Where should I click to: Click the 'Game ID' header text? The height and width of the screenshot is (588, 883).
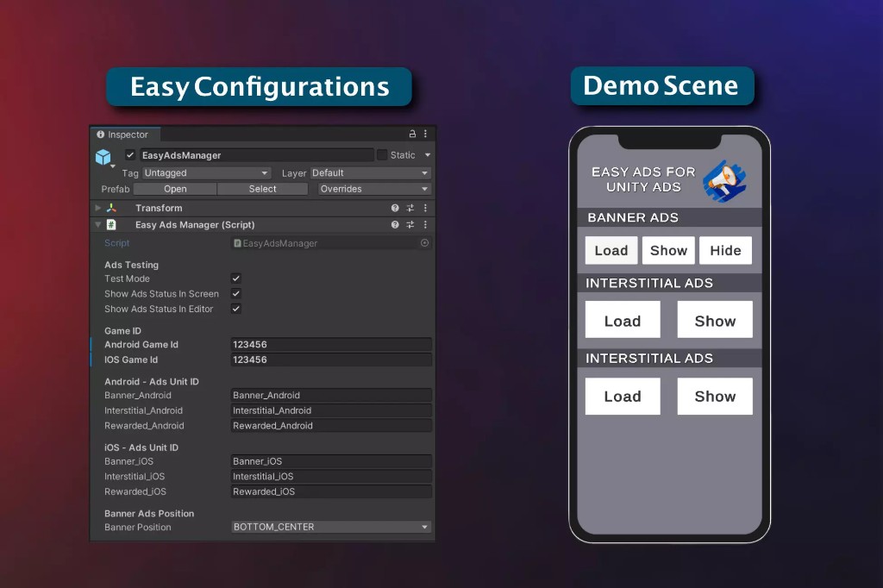coord(122,330)
